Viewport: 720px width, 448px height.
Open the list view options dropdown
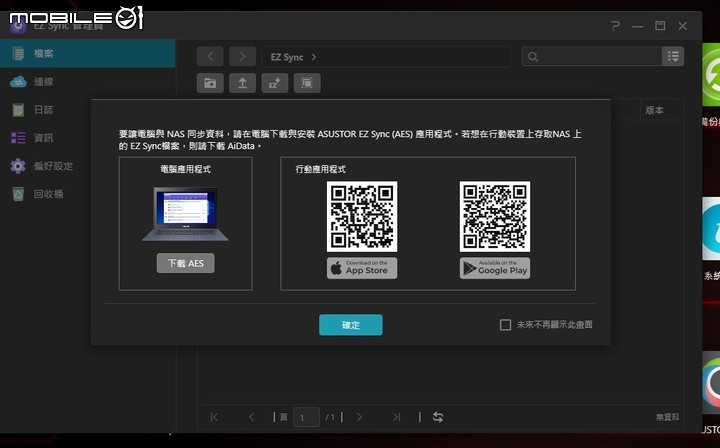coord(673,56)
